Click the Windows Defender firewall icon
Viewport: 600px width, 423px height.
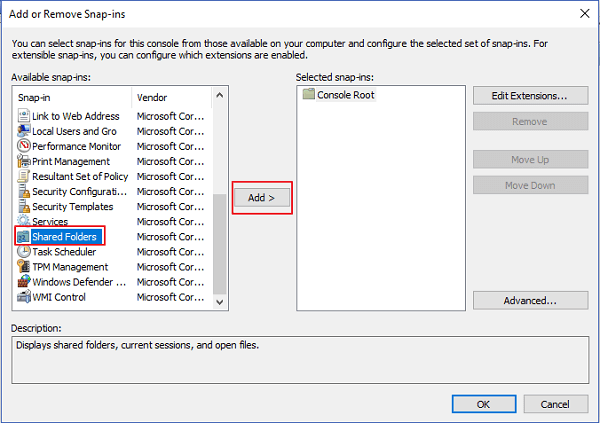pyautogui.click(x=24, y=282)
